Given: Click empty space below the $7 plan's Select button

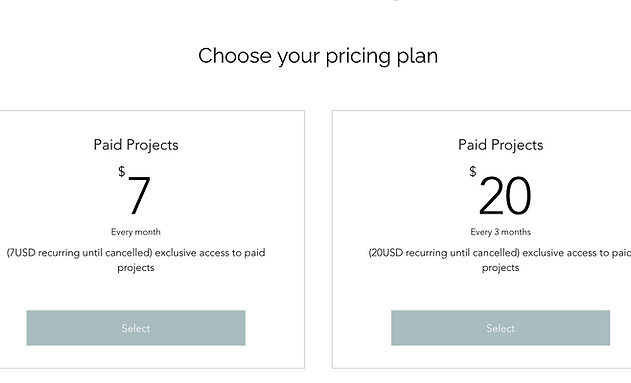Looking at the screenshot, I should tap(136, 357).
